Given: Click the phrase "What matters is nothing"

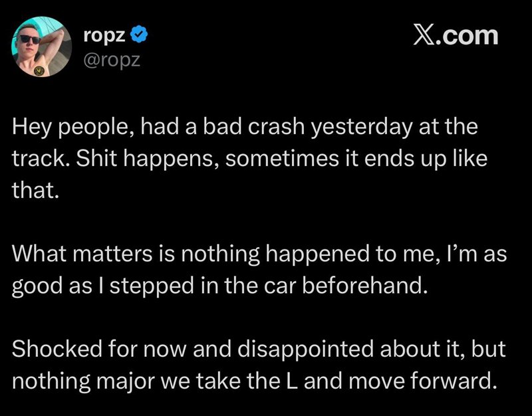Looking at the screenshot, I should [x=136, y=254].
